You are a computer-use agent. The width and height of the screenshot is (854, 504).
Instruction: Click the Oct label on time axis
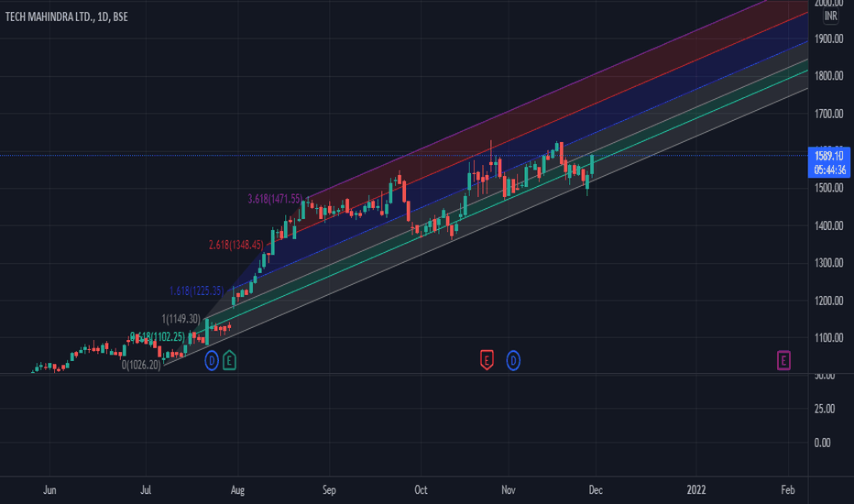421,490
